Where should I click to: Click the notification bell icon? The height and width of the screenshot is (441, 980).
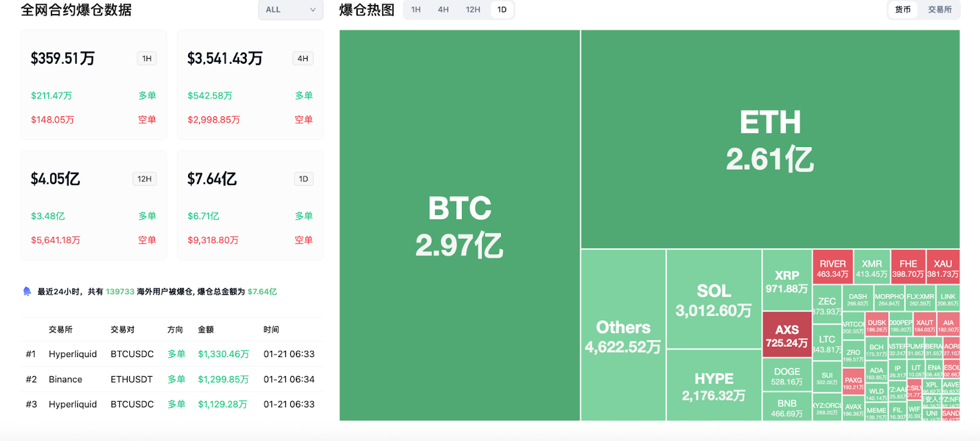26,292
